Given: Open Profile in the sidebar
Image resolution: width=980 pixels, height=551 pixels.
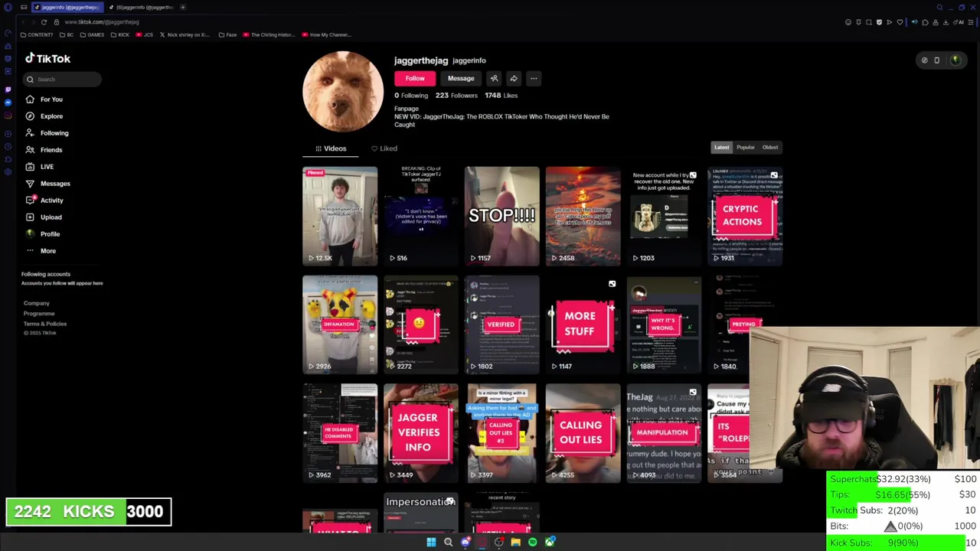Looking at the screenshot, I should [43, 234].
